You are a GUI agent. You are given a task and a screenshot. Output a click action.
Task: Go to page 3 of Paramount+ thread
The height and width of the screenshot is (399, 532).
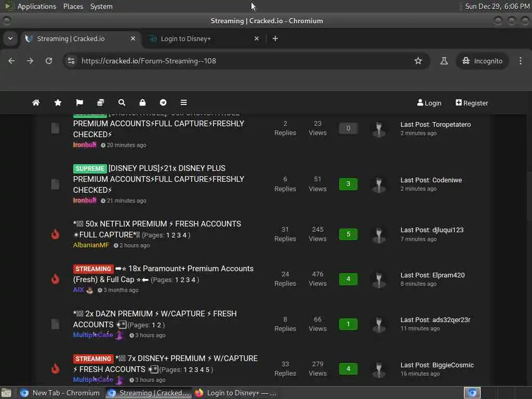[188, 280]
